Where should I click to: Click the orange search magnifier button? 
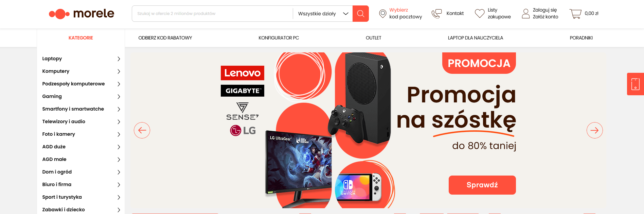coord(360,14)
